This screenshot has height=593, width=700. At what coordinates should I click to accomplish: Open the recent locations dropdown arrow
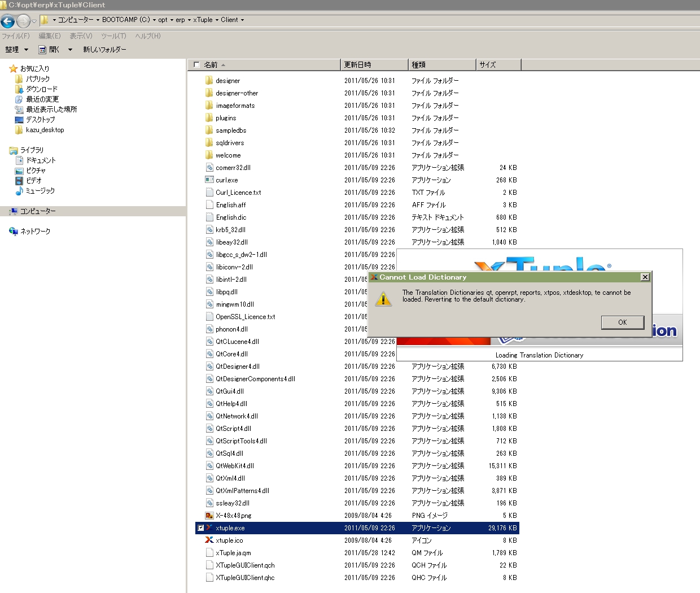34,21
